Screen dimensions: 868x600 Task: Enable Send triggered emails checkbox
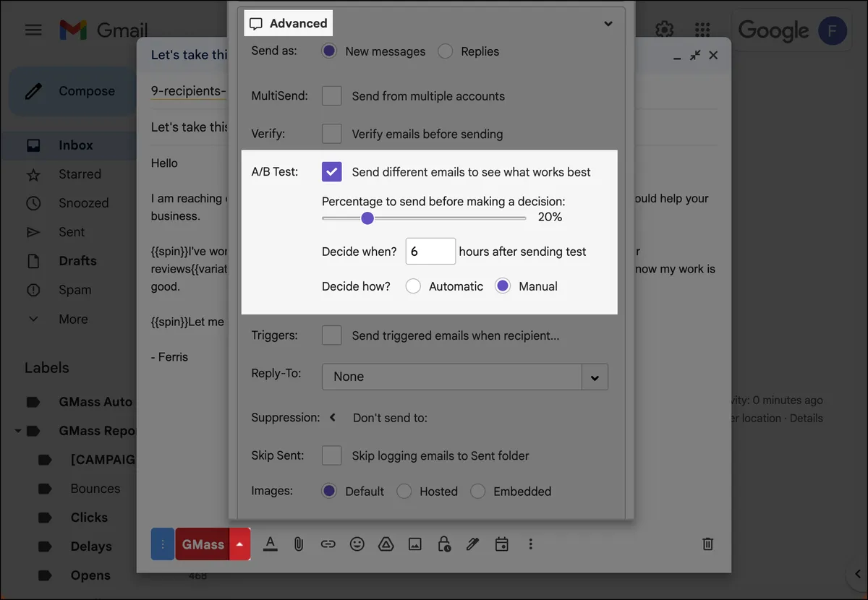(x=331, y=335)
